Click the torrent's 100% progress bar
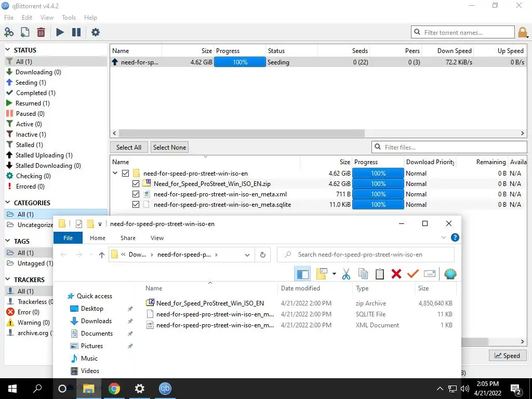The image size is (532, 399). pos(240,62)
